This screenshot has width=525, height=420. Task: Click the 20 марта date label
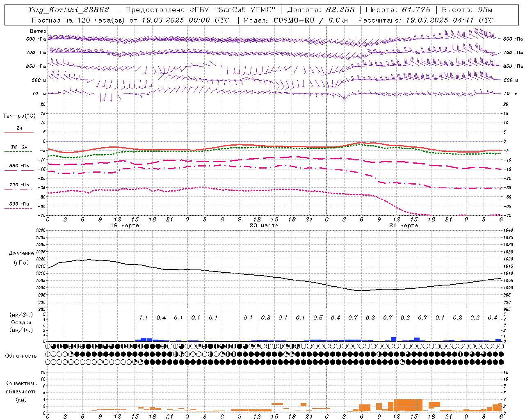tap(265, 226)
